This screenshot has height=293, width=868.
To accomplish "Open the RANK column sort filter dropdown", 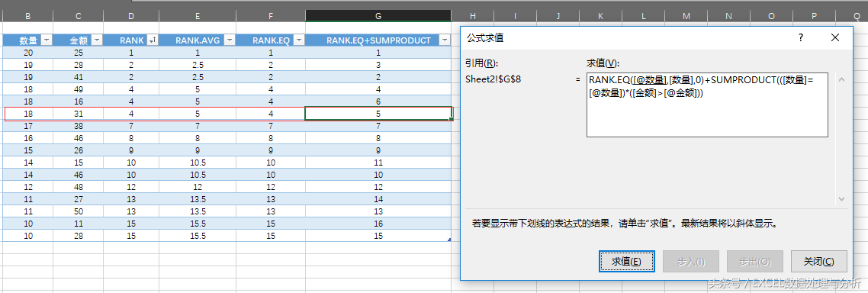I will coord(153,40).
